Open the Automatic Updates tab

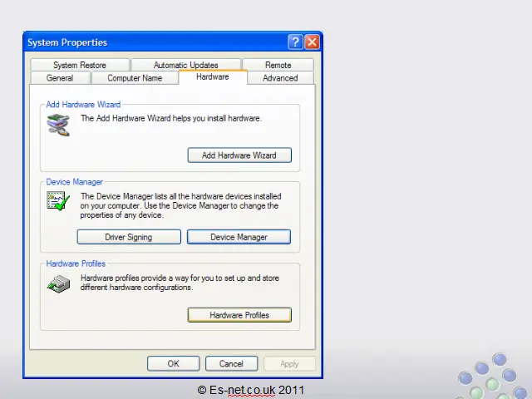point(185,65)
